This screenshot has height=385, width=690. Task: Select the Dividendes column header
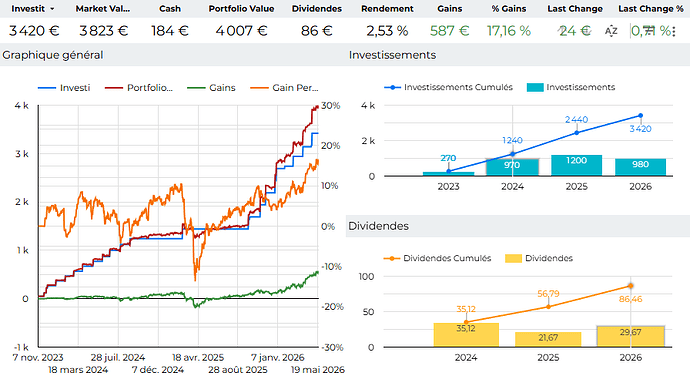(316, 9)
